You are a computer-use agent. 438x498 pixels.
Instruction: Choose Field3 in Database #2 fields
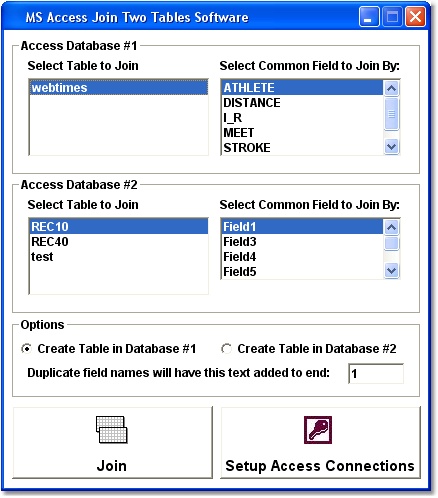pyautogui.click(x=302, y=242)
